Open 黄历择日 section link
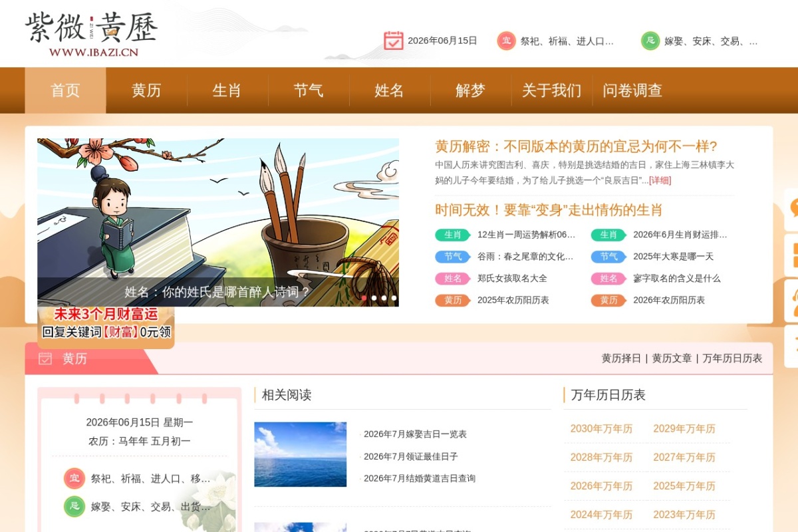The image size is (798, 532). (x=621, y=358)
